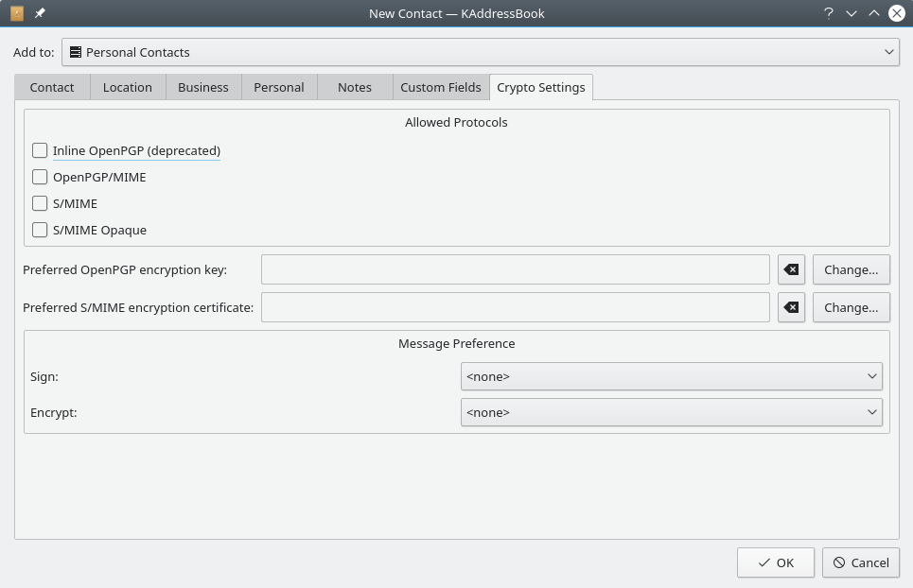The width and height of the screenshot is (913, 588).
Task: Clear the preferred OpenPGP encryption key
Action: 792,269
